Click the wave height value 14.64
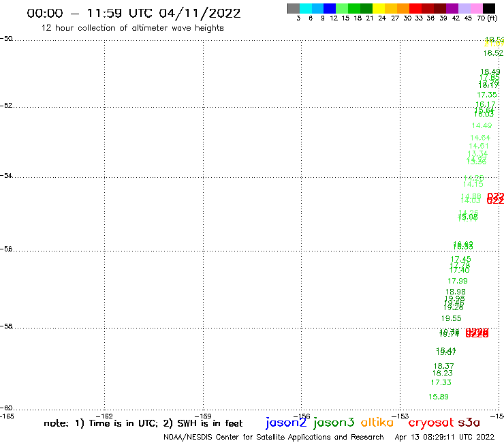The image size is (504, 443). pos(480,138)
